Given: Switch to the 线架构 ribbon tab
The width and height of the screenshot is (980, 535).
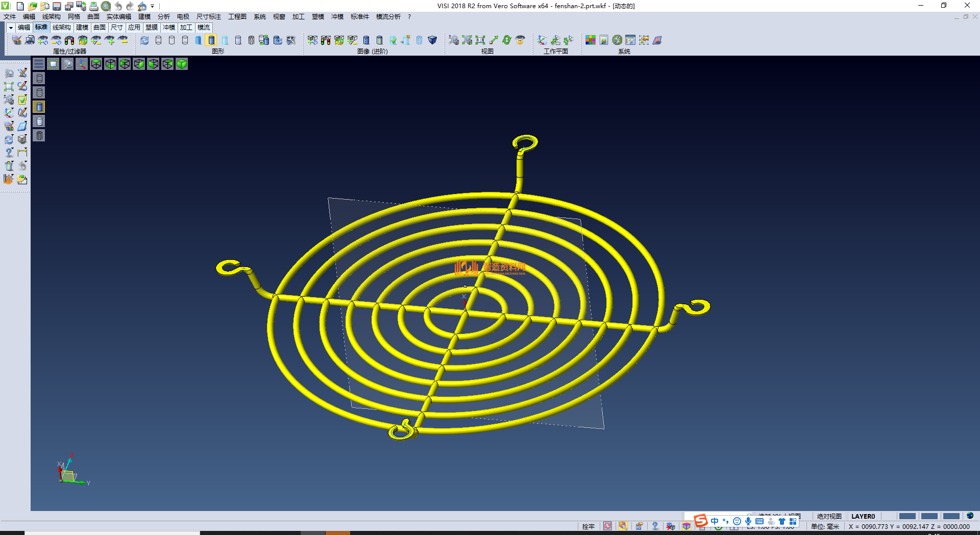Looking at the screenshot, I should (x=61, y=28).
